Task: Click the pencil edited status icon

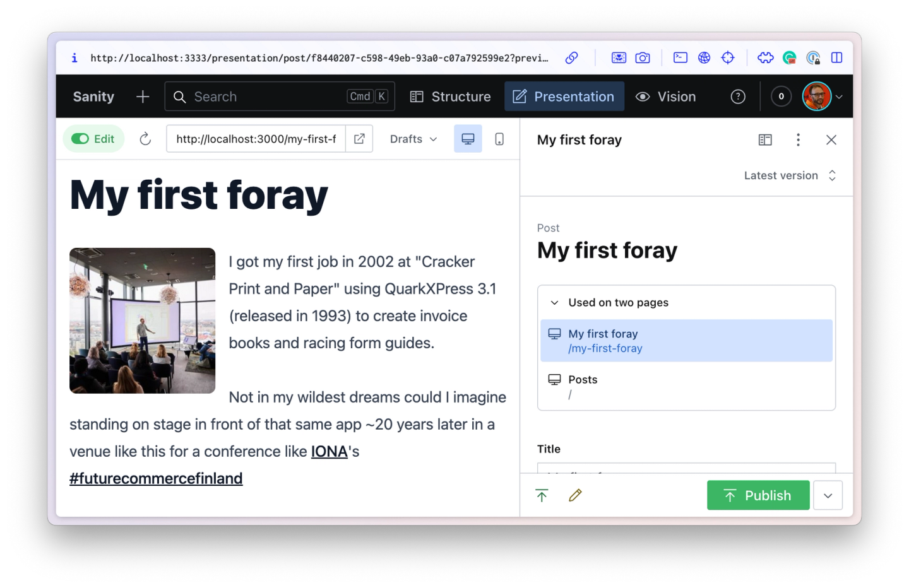Action: pyautogui.click(x=575, y=496)
